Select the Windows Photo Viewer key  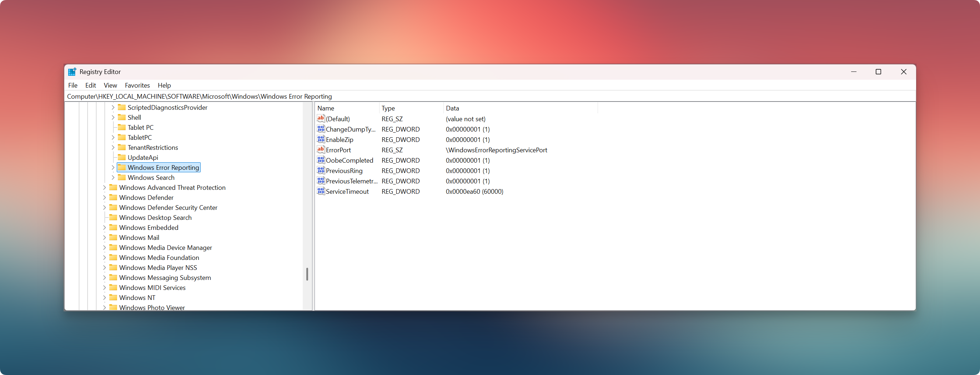pos(152,307)
